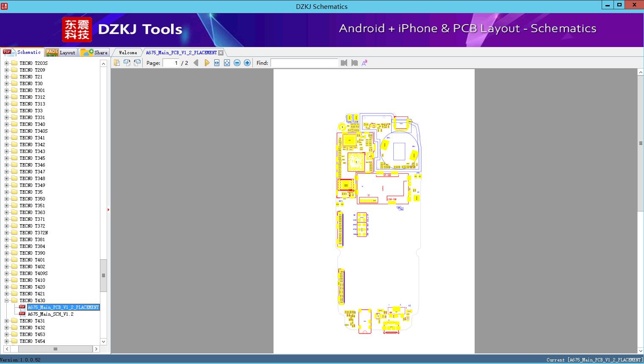Click tree scrollbar up arrow

(103, 64)
